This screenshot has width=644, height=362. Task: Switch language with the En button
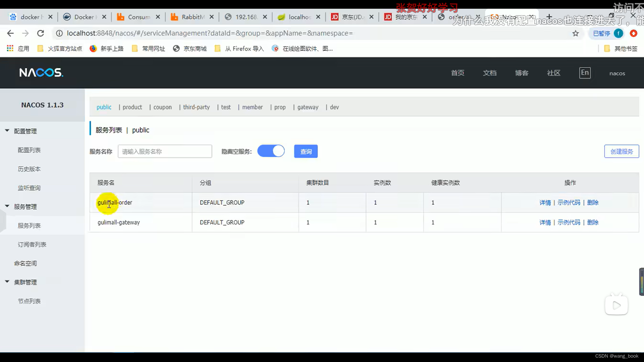pos(585,73)
